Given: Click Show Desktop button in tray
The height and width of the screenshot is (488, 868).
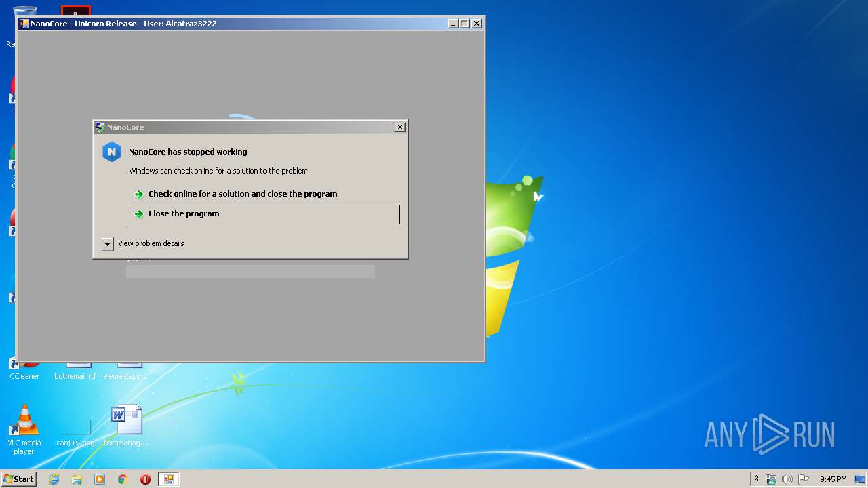Looking at the screenshot, I should (x=860, y=479).
